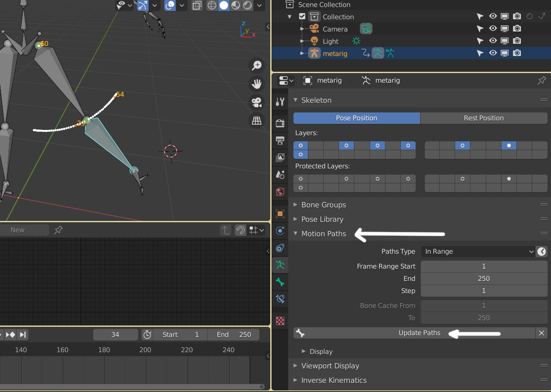Click the XYZ navigation axis gizmo
Image resolution: width=551 pixels, height=392 pixels.
pyautogui.click(x=247, y=30)
